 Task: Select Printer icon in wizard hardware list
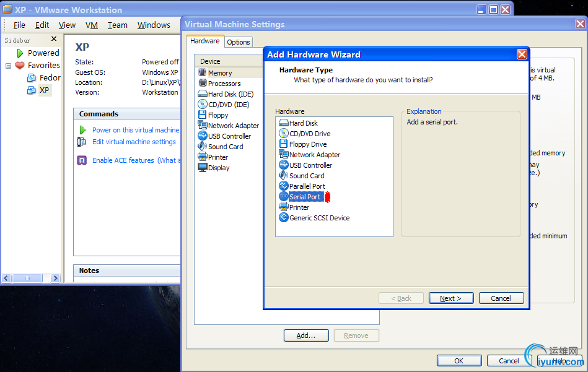tap(284, 207)
